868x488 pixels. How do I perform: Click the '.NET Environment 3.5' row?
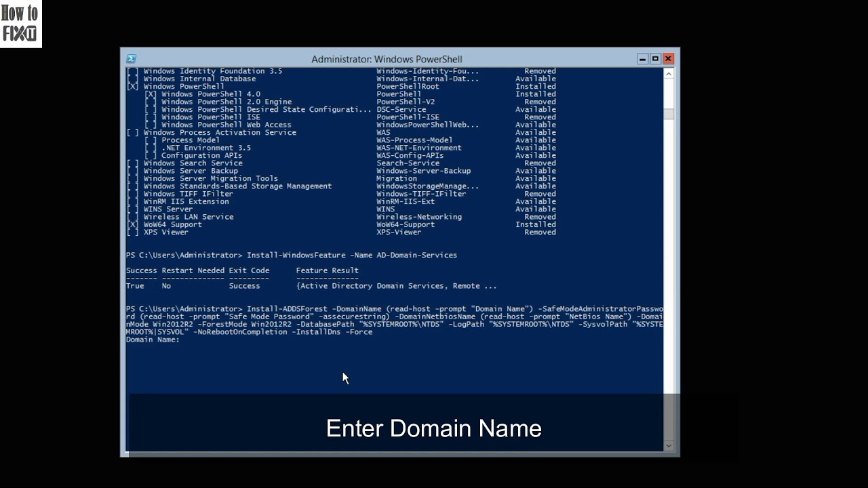pyautogui.click(x=350, y=148)
